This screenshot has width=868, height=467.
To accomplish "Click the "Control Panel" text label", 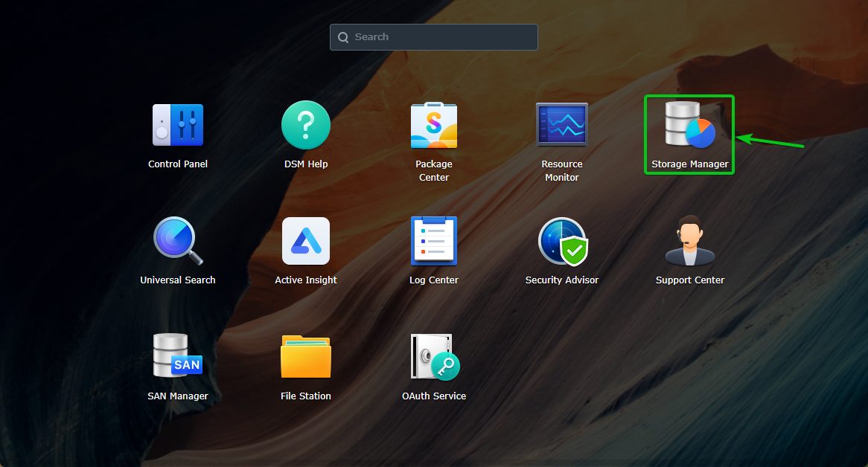I will (x=178, y=164).
